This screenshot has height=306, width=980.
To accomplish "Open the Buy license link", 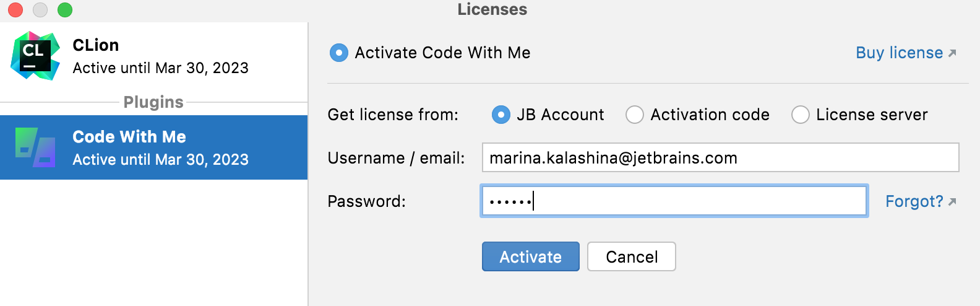I will click(899, 53).
